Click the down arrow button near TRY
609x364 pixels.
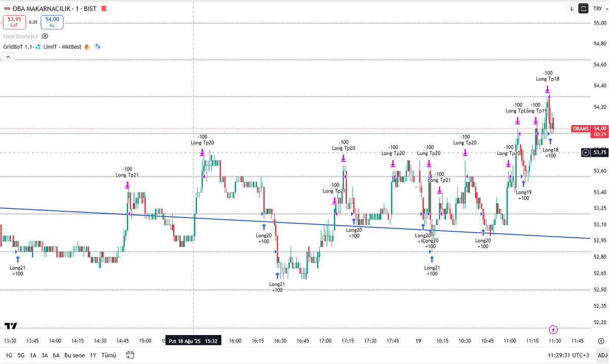point(571,9)
